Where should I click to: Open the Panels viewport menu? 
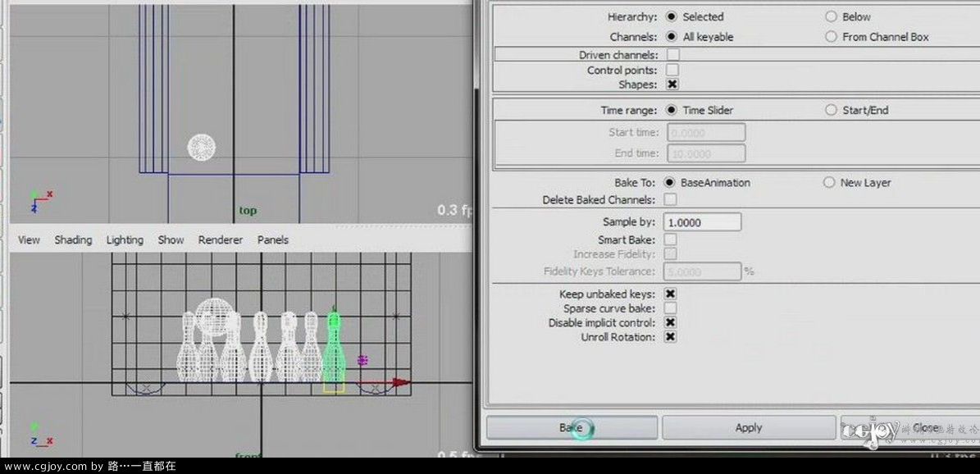[x=272, y=239]
